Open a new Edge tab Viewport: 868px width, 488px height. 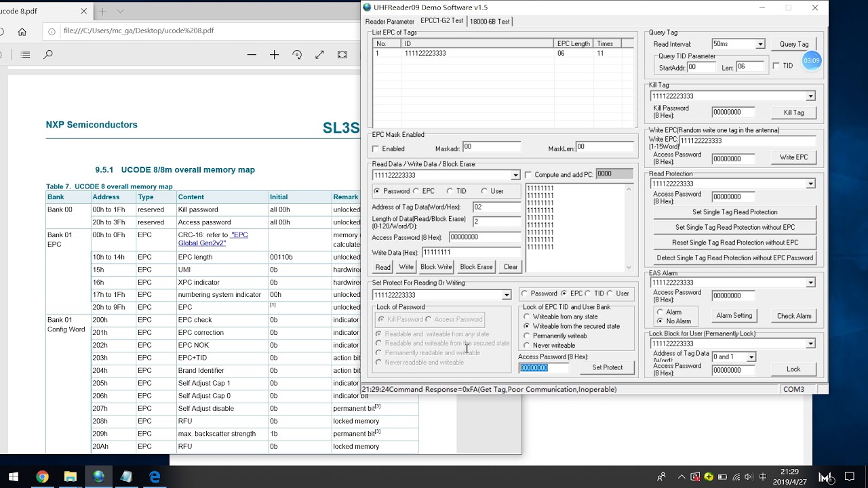coord(103,12)
